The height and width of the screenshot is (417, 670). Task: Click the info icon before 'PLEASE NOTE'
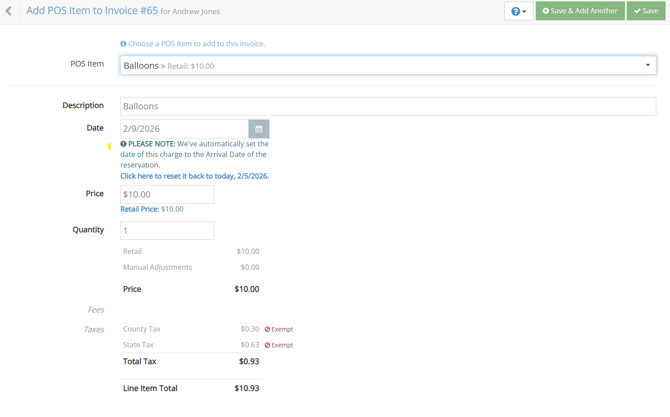point(123,144)
